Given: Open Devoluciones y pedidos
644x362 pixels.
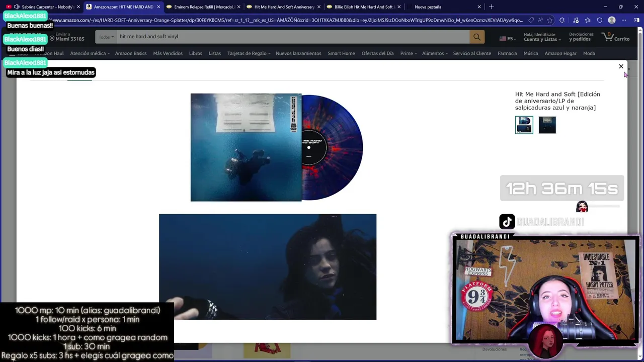Looking at the screenshot, I should pyautogui.click(x=581, y=37).
